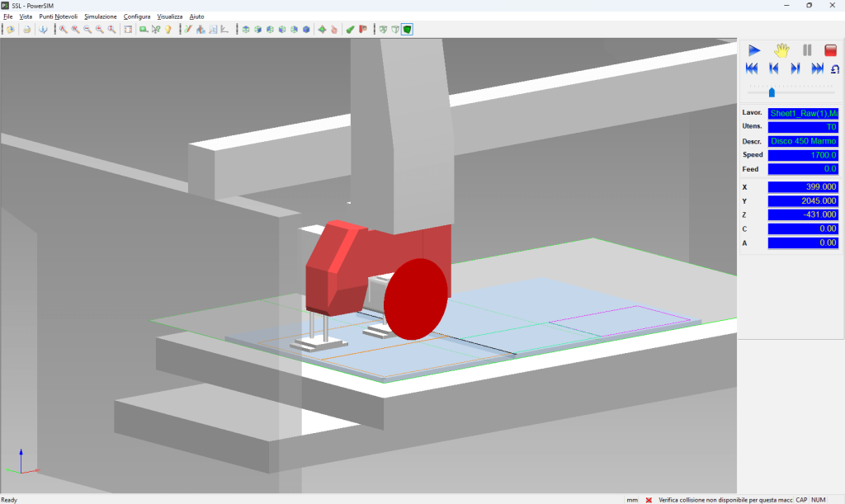
Task: Click the blue info bubble toolbar icon
Action: 43,30
